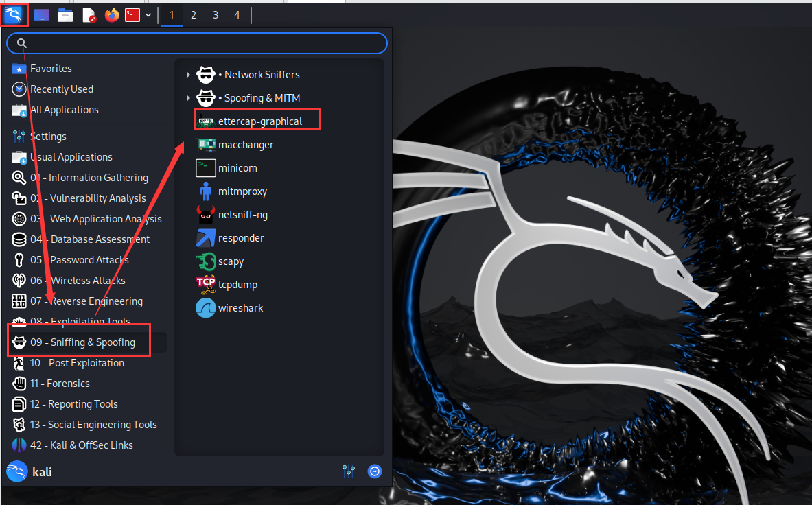Viewport: 812px width, 505px height.
Task: Select the Usual Applications category
Action: coord(88,156)
